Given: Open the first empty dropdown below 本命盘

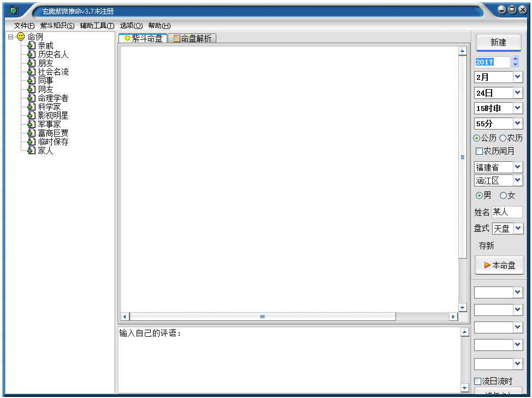Looking at the screenshot, I should click(517, 292).
